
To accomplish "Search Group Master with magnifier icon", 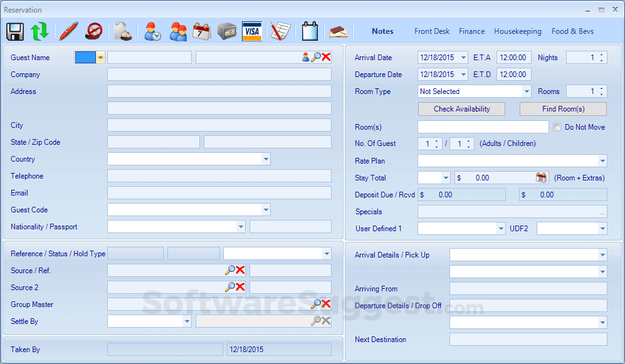I will click(x=316, y=304).
